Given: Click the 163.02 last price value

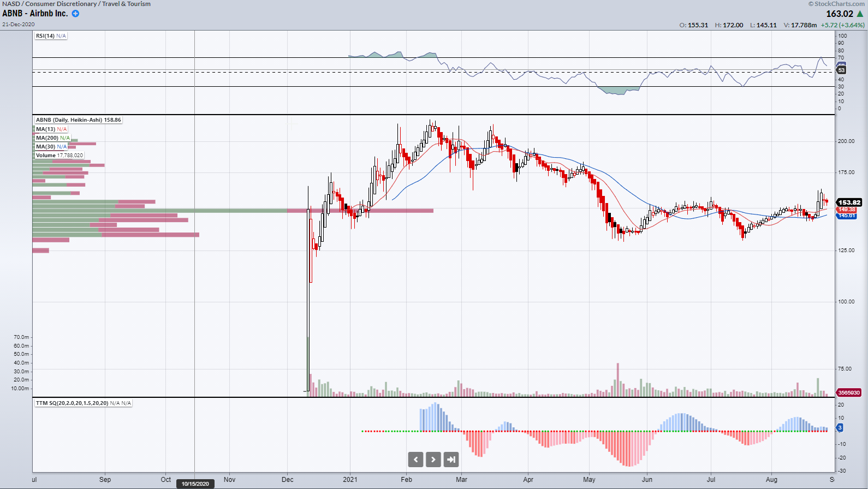Looking at the screenshot, I should pos(839,14).
